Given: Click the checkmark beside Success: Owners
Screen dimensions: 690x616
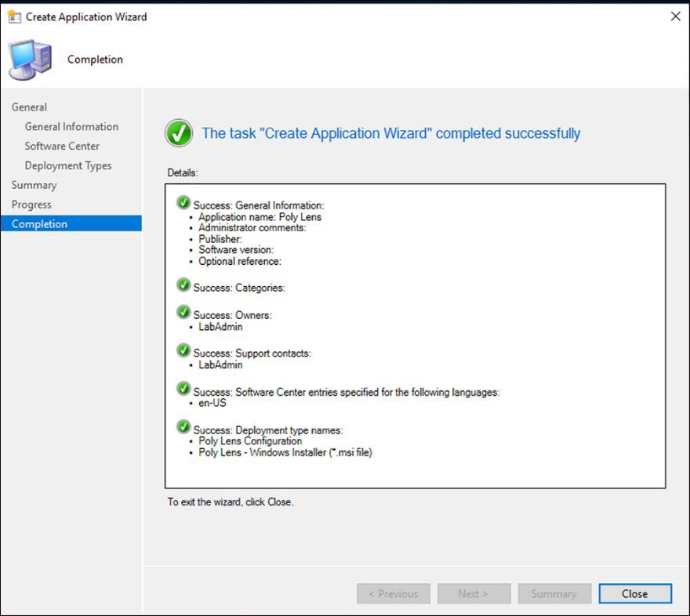Looking at the screenshot, I should click(183, 312).
